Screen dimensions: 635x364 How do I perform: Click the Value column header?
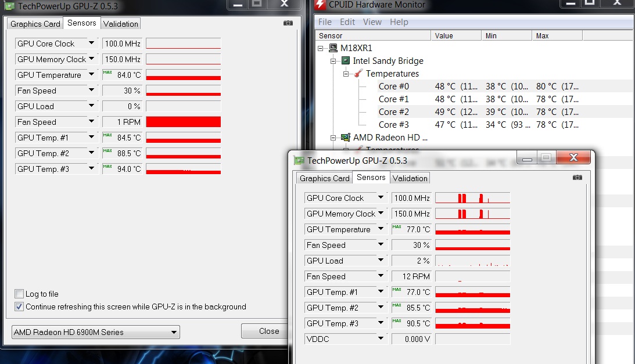457,35
